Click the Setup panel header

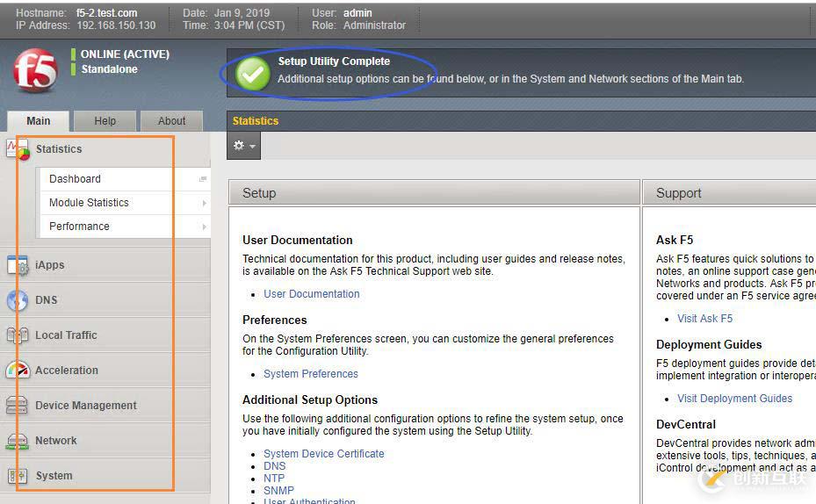[434, 193]
